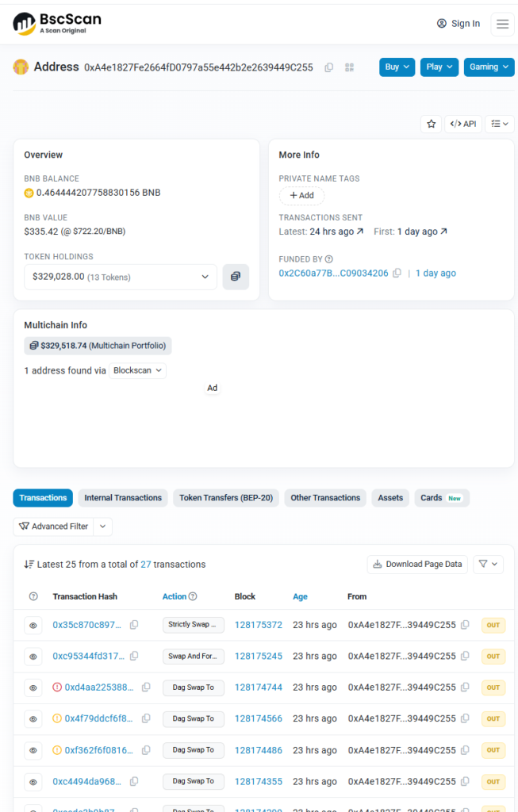The width and height of the screenshot is (518, 812).
Task: Click Sign In
Action: (459, 23)
